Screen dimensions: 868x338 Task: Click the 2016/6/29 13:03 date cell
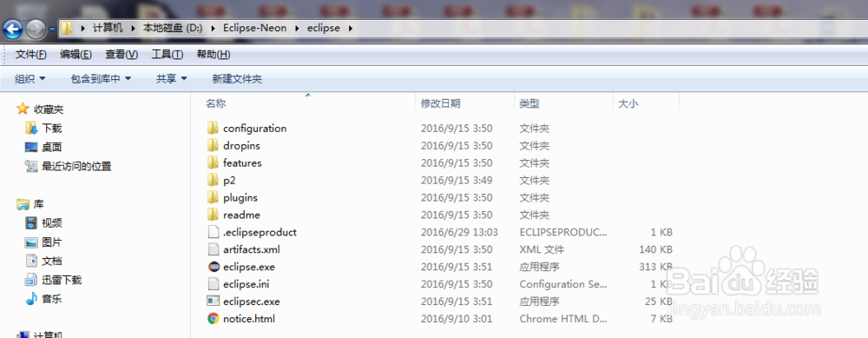pyautogui.click(x=459, y=232)
